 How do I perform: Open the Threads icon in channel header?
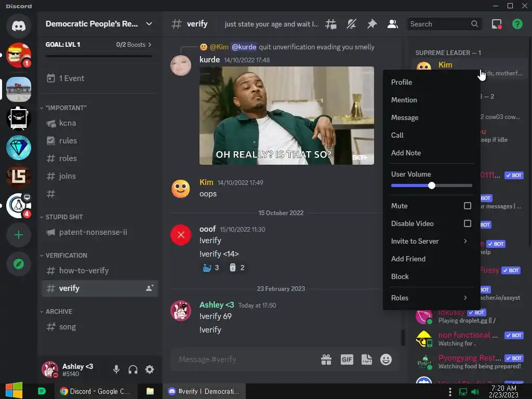tap(331, 24)
